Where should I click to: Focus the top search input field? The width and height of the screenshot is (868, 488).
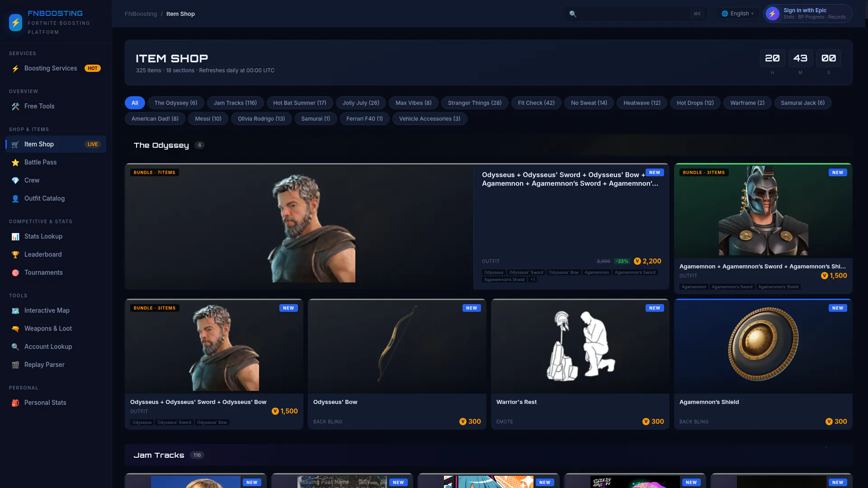[x=636, y=14]
